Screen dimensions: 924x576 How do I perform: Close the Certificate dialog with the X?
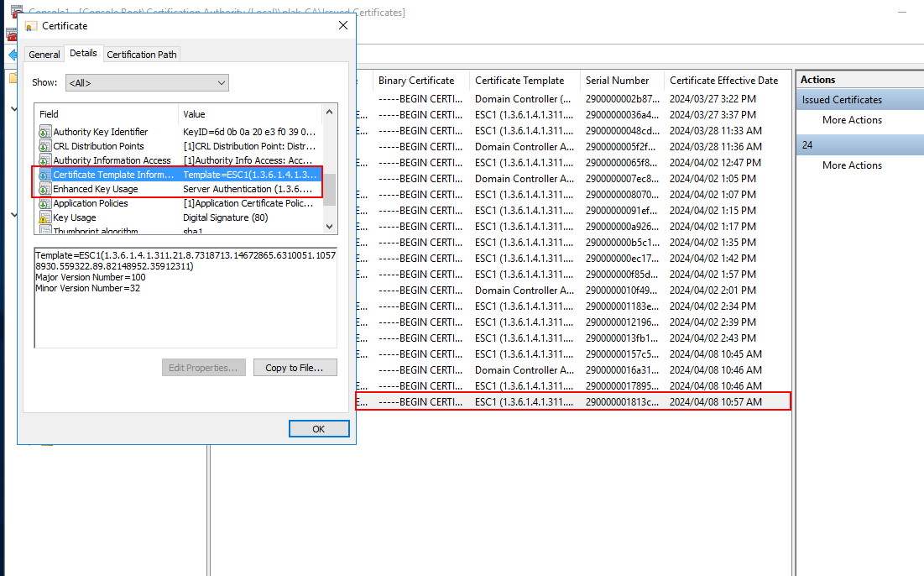point(342,26)
